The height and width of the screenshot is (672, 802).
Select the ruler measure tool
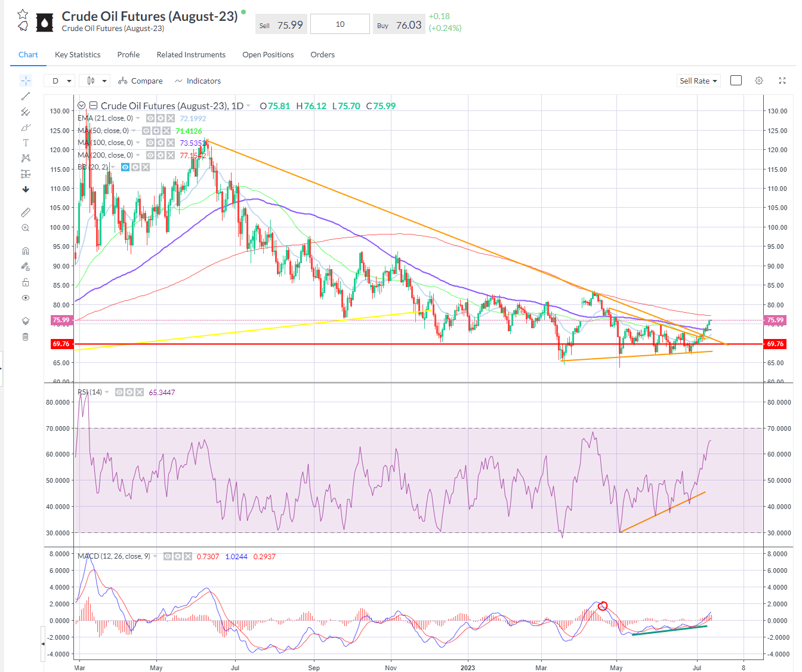coord(26,212)
